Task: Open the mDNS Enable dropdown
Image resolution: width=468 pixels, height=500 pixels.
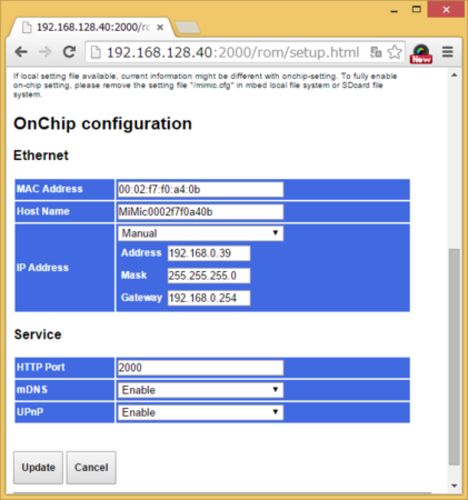Action: pyautogui.click(x=200, y=390)
